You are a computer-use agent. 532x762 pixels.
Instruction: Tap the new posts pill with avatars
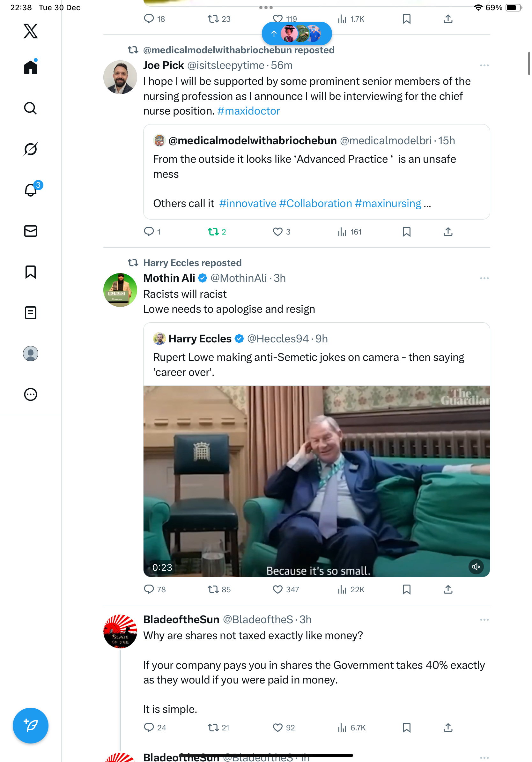pyautogui.click(x=297, y=34)
